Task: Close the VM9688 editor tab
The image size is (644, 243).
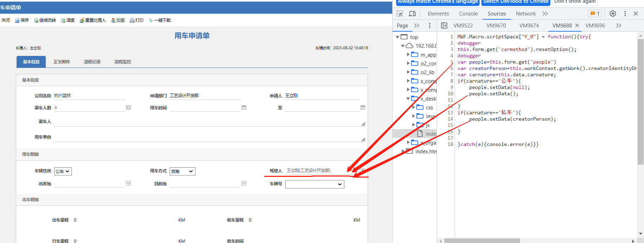Action: [x=577, y=25]
